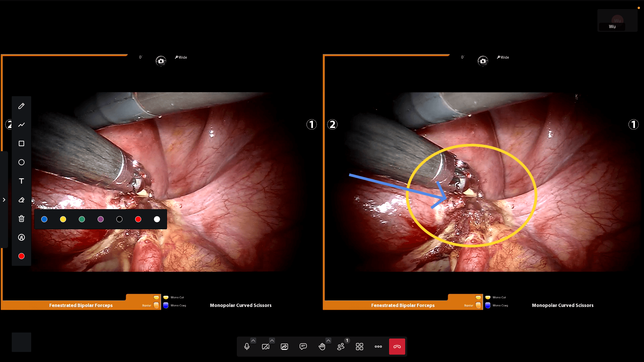Expand the collapsed left side panel chevron

(4, 200)
